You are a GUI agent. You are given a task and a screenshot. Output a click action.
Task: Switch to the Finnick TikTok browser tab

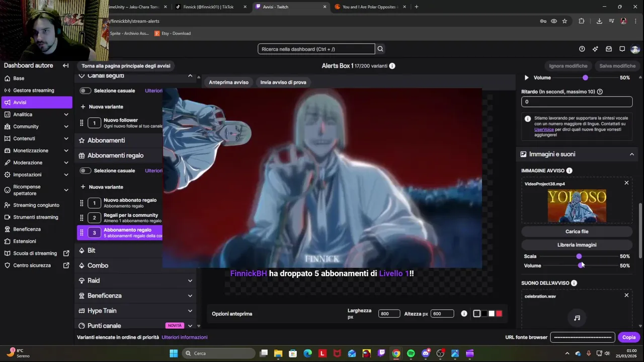(x=208, y=7)
